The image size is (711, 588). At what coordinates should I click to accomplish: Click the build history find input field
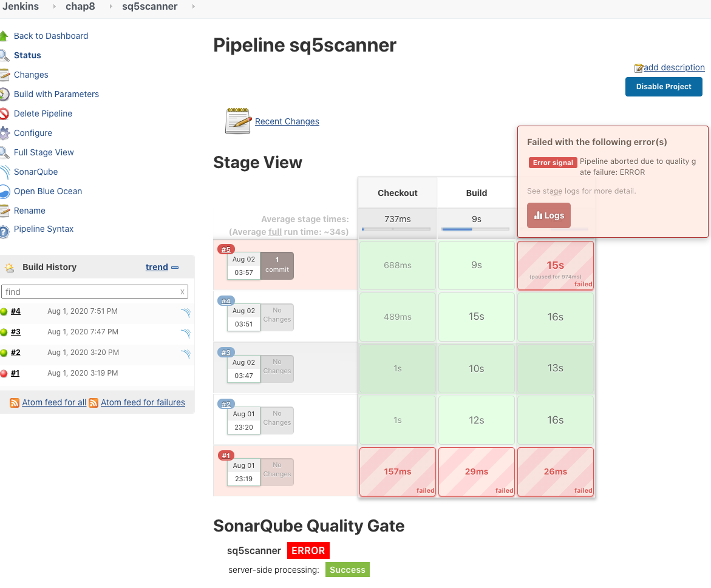[91, 292]
